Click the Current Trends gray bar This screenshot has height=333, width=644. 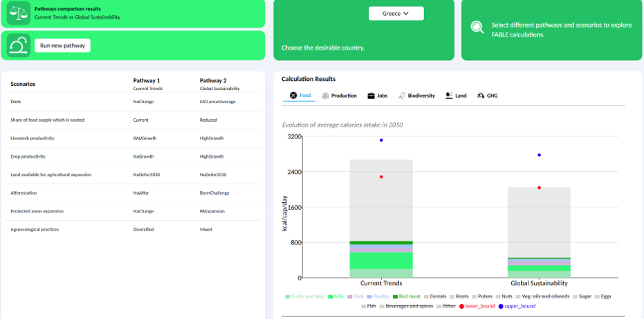(x=380, y=201)
